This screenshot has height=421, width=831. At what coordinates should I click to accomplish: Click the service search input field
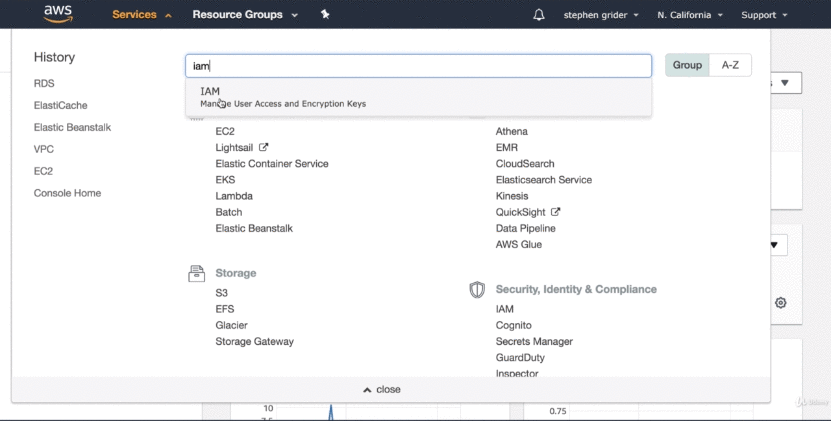pyautogui.click(x=418, y=66)
